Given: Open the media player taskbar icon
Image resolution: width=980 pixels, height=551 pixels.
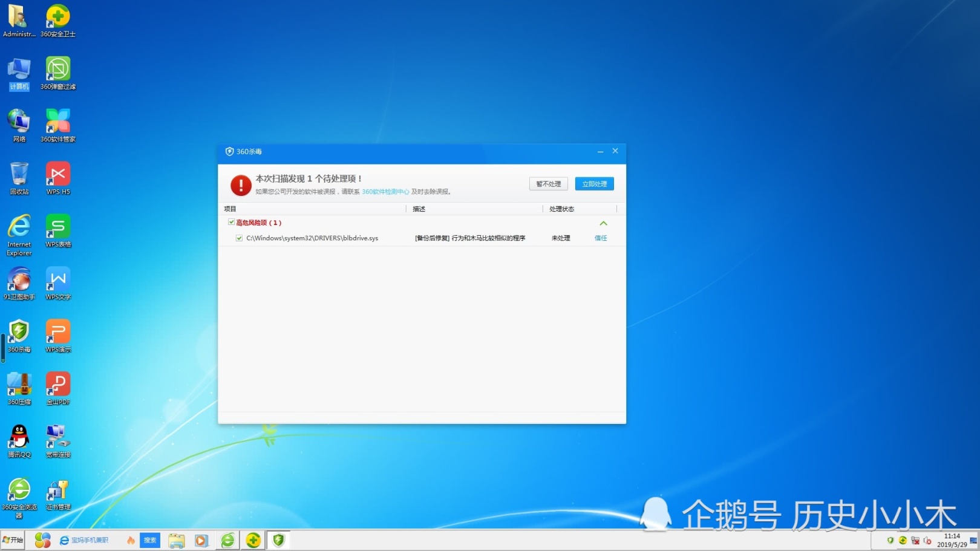Looking at the screenshot, I should click(x=201, y=540).
